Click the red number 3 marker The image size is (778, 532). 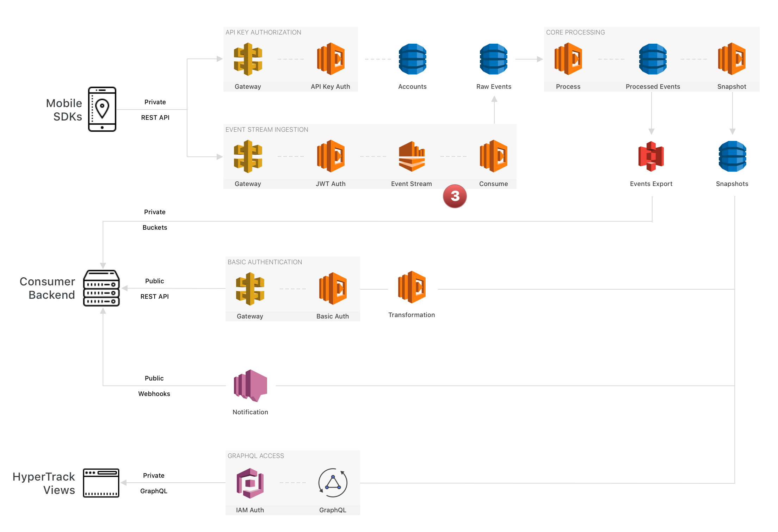[455, 196]
